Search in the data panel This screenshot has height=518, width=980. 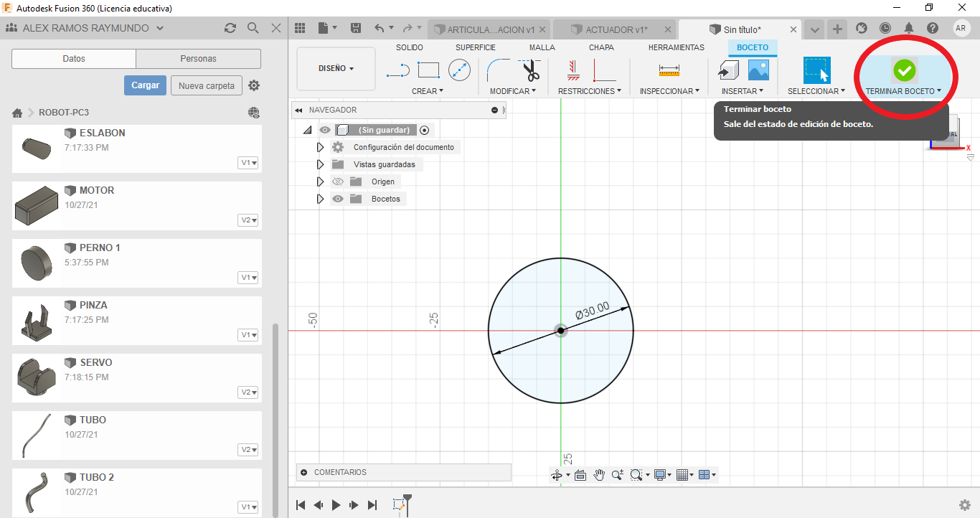(x=253, y=28)
